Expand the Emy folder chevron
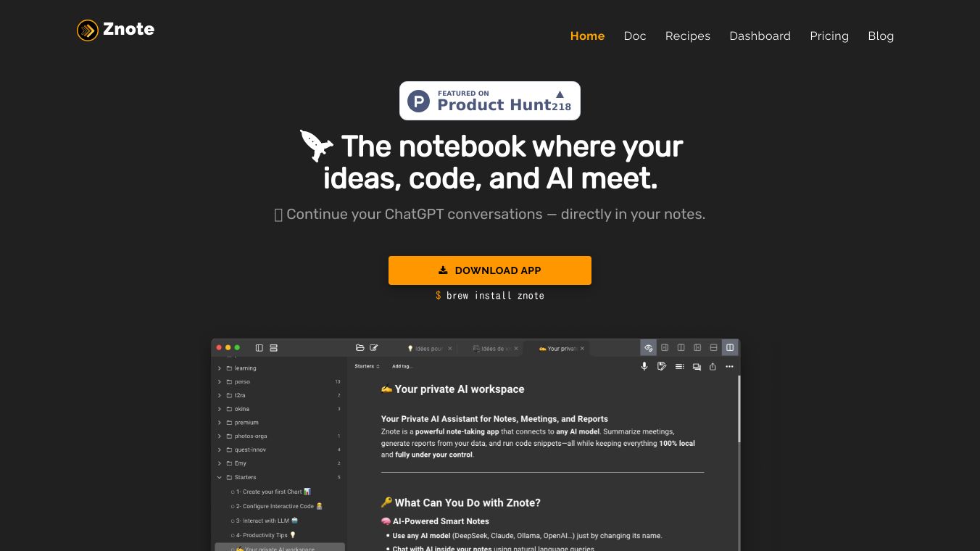 click(x=220, y=463)
